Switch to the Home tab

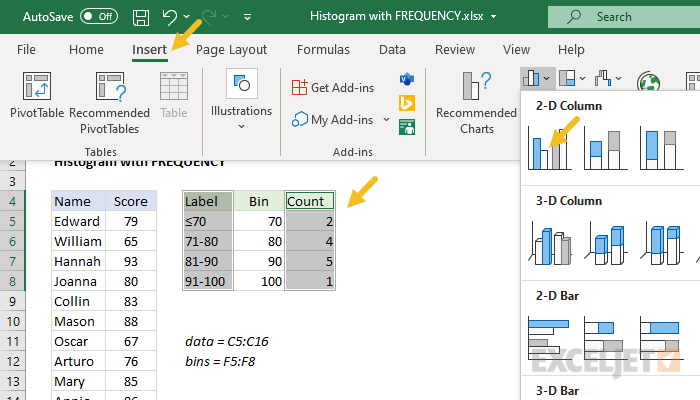coord(86,50)
